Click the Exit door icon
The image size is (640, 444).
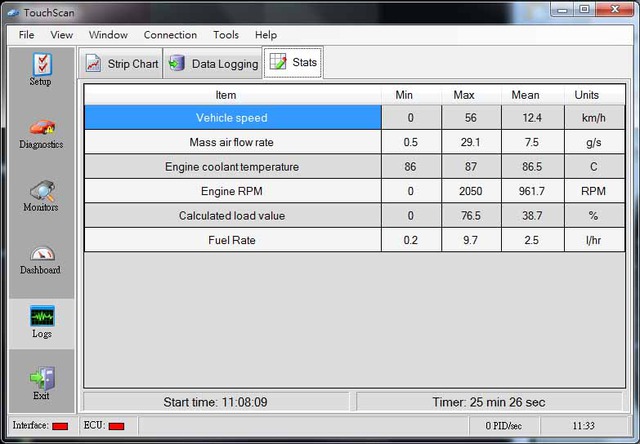[41, 380]
